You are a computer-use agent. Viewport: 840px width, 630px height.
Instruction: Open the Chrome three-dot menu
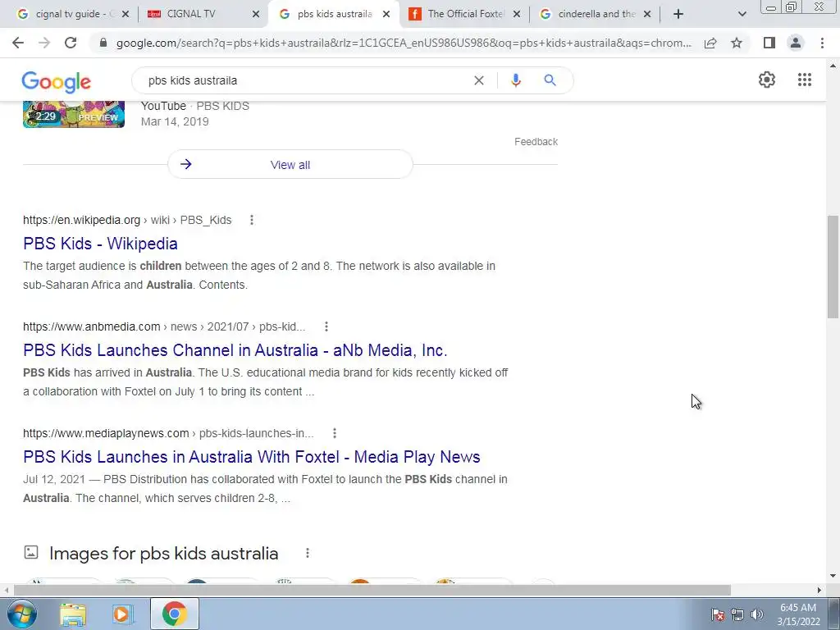pos(822,43)
